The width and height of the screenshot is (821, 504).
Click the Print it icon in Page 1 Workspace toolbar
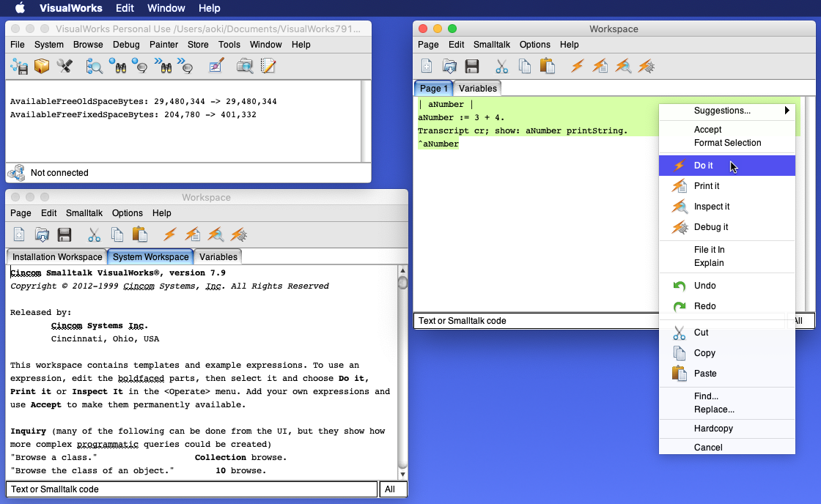[600, 67]
